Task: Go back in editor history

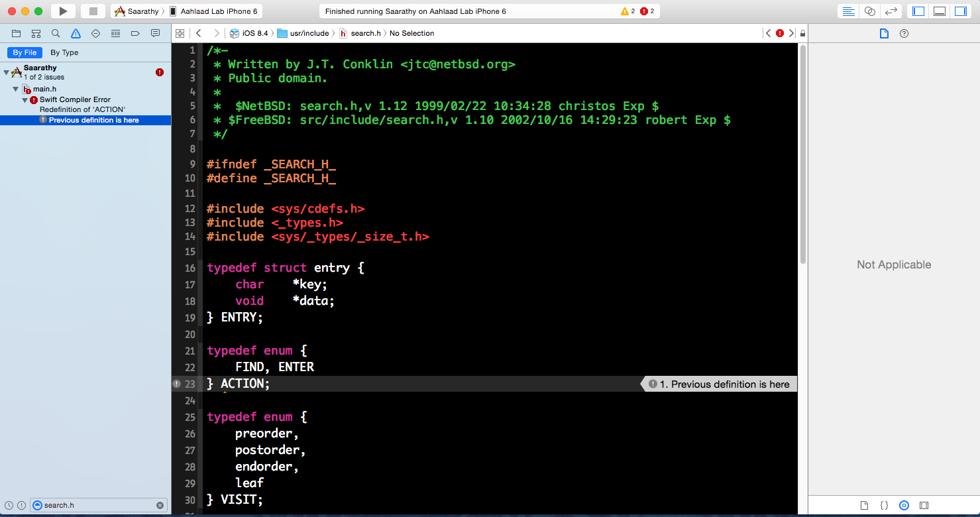Action: 198,33
